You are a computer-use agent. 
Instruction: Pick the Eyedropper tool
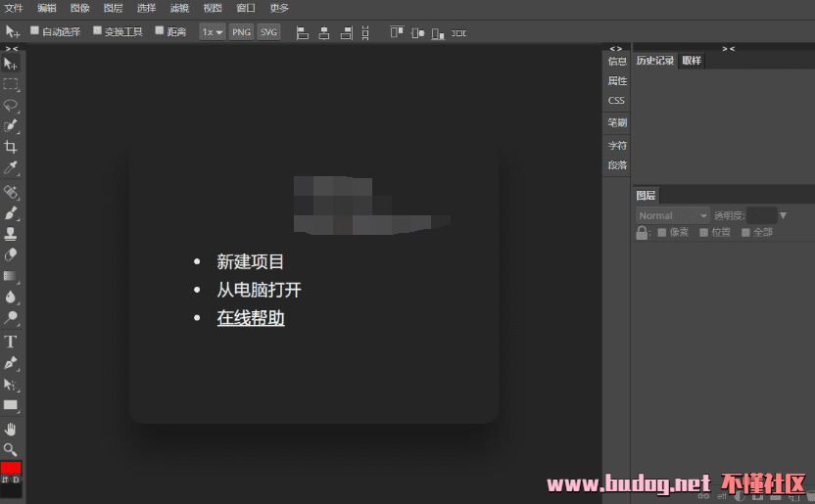click(11, 168)
